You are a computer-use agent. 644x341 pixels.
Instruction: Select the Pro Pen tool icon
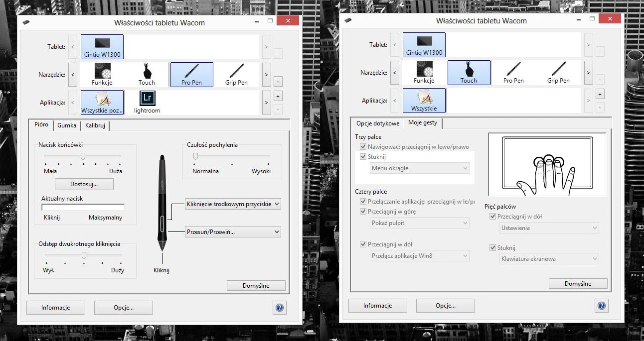click(191, 74)
